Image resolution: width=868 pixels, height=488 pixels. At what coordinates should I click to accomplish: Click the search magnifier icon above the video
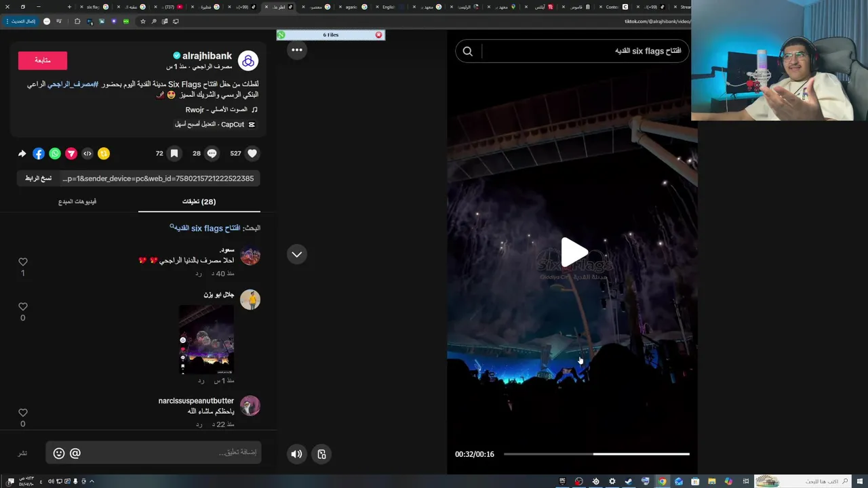467,51
